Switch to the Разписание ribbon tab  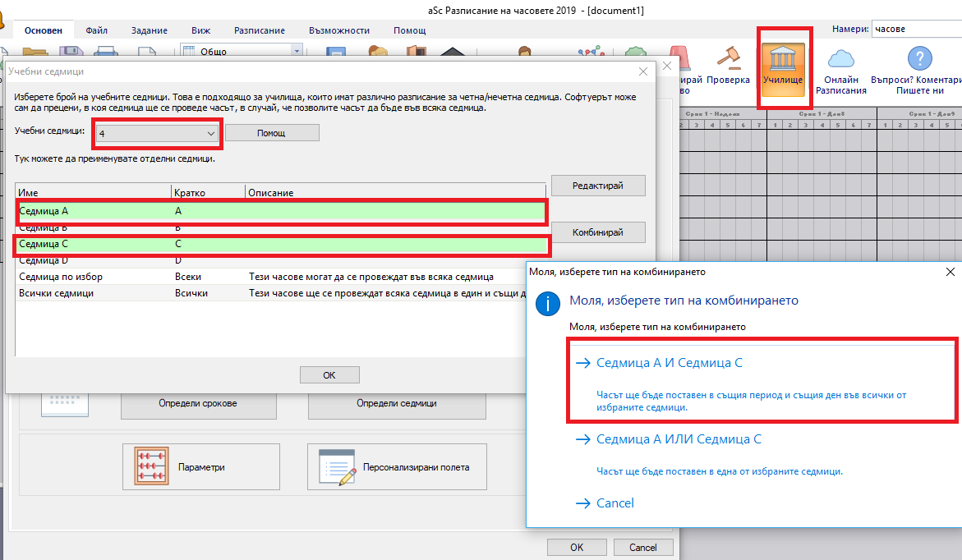pos(260,30)
